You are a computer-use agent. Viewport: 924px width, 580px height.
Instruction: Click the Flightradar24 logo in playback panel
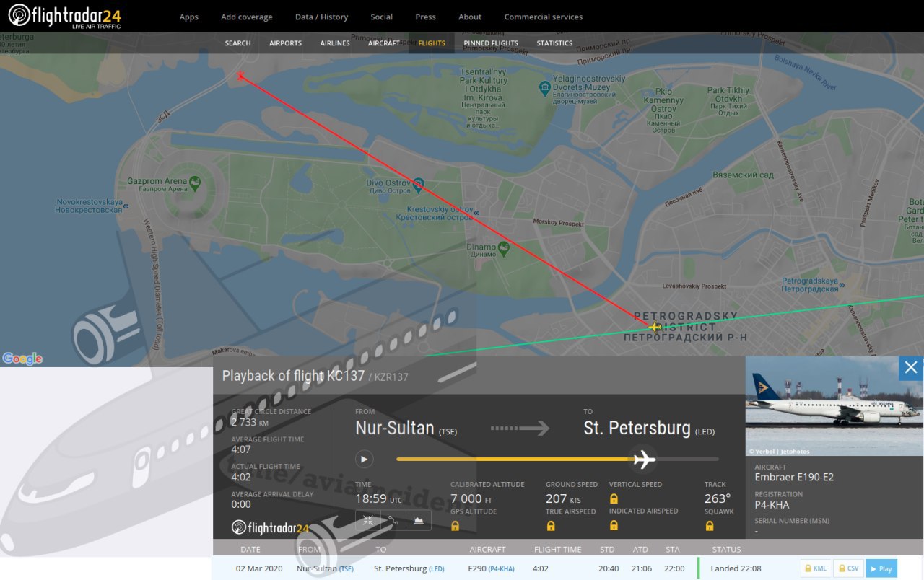(x=270, y=527)
